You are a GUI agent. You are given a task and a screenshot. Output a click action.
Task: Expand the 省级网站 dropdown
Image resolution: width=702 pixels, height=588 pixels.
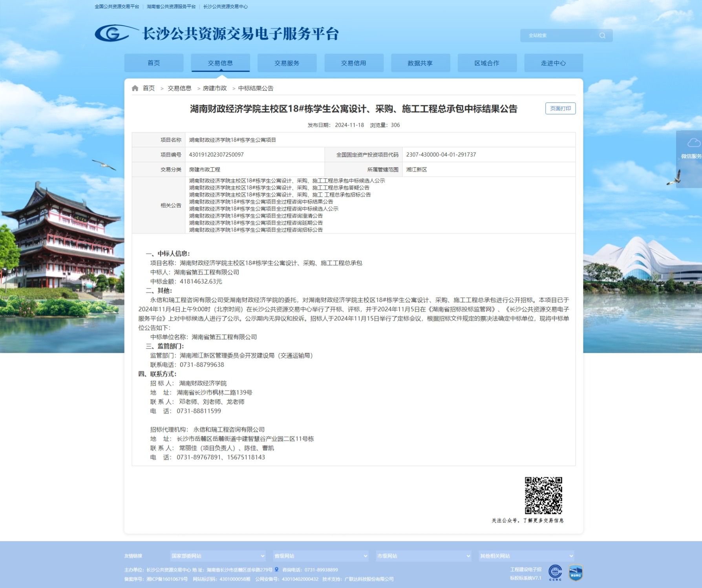point(320,556)
